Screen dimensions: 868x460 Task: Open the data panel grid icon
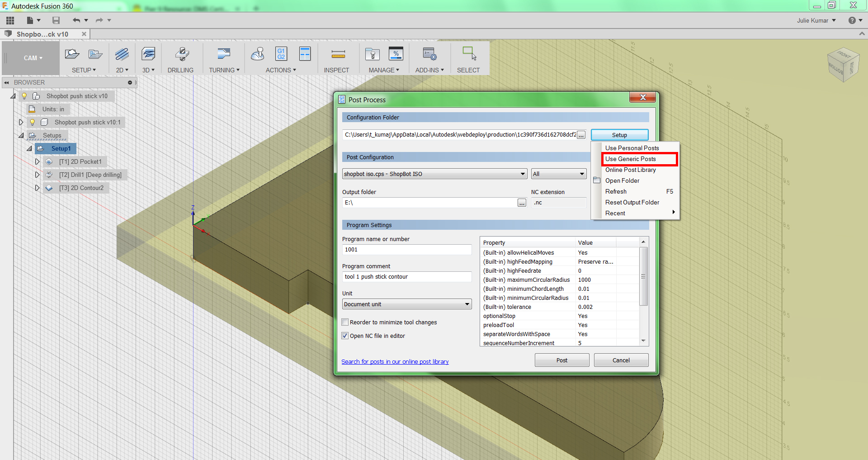click(x=10, y=20)
